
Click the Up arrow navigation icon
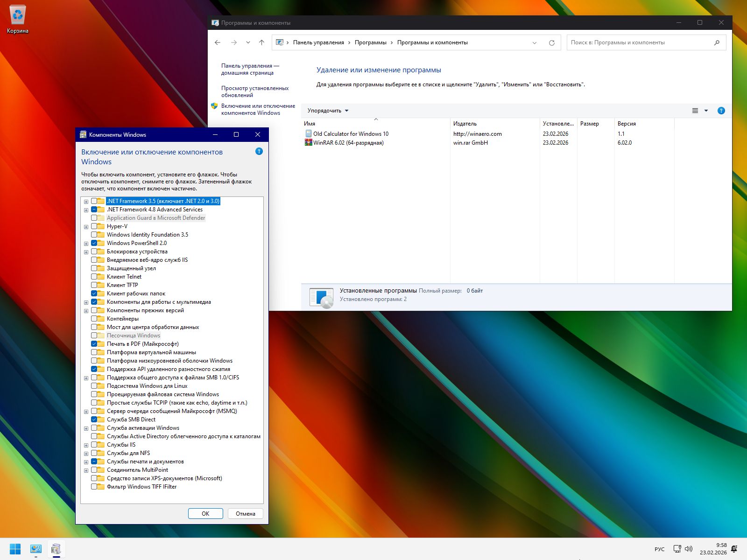point(261,42)
